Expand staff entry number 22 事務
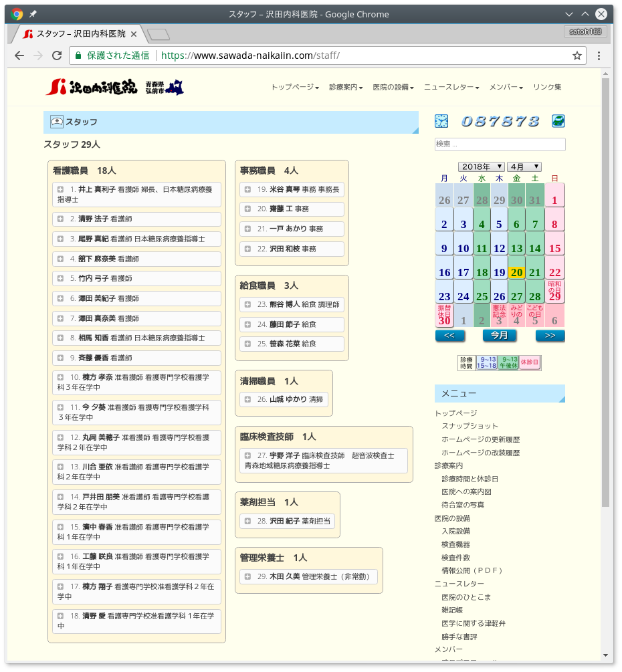Viewport: 622px width, 672px height. point(247,249)
